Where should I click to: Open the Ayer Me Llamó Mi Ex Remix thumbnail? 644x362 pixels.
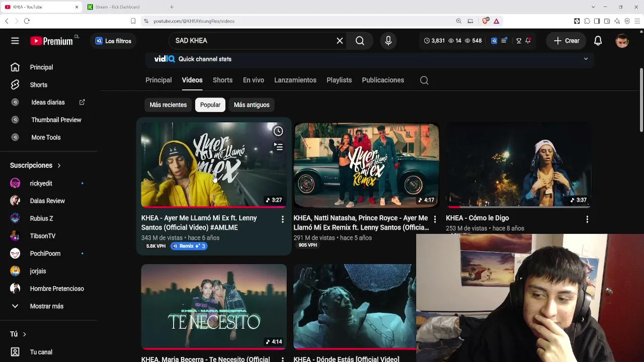[x=366, y=165]
